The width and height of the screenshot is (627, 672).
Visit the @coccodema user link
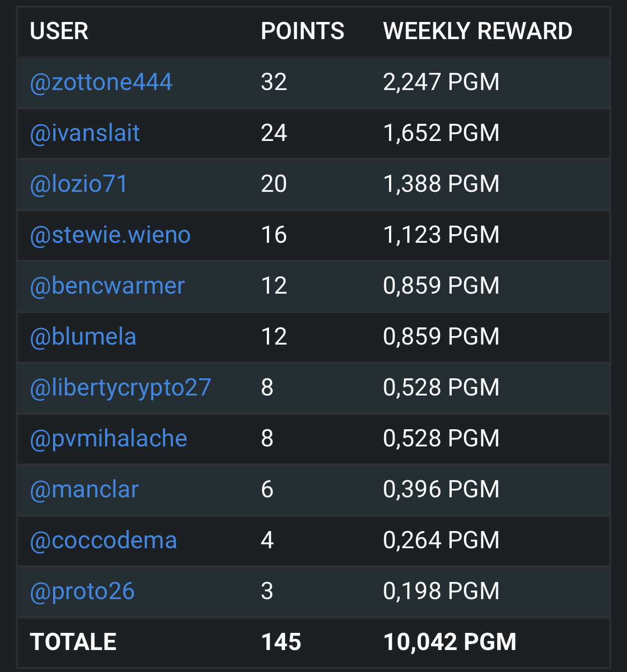(103, 540)
